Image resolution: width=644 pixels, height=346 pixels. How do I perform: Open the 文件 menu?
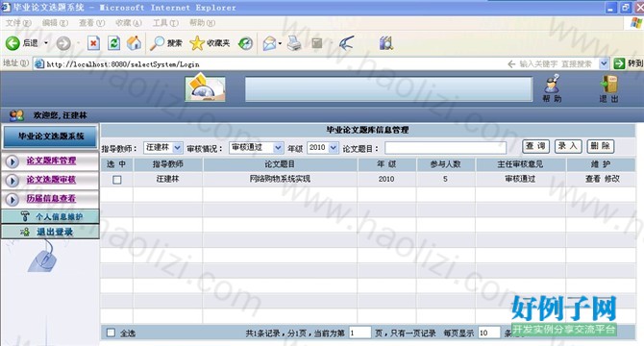(18, 23)
